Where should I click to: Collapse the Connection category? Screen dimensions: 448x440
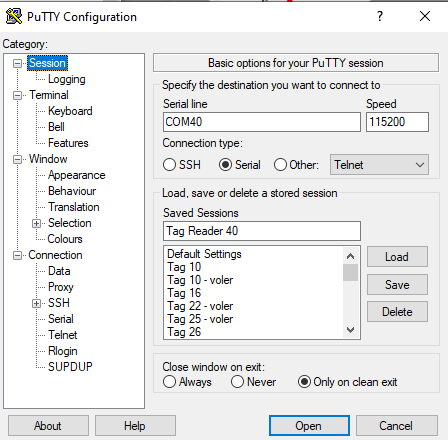pyautogui.click(x=17, y=256)
